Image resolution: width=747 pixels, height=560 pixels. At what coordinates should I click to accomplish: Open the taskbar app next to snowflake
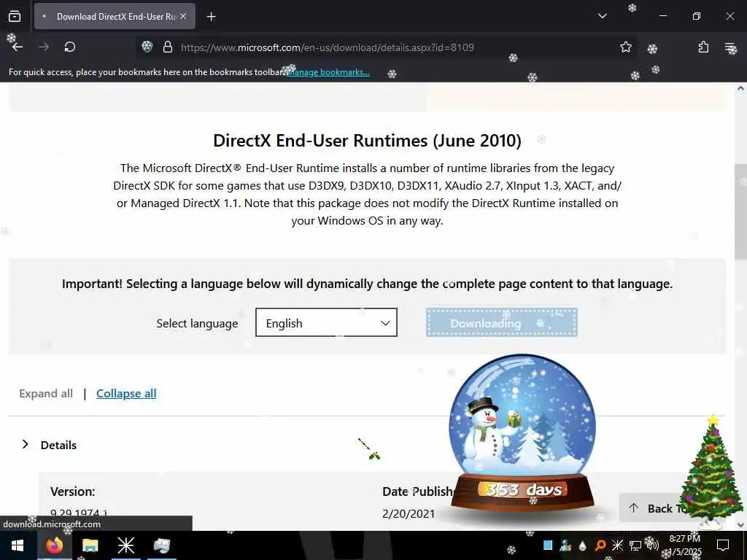[x=161, y=545]
